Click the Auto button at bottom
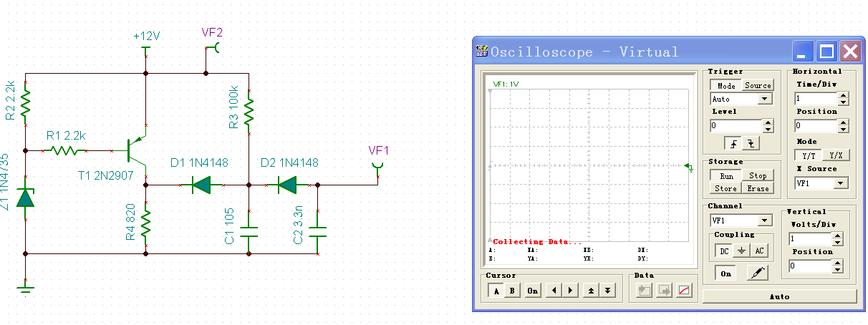868x325 pixels. (779, 296)
